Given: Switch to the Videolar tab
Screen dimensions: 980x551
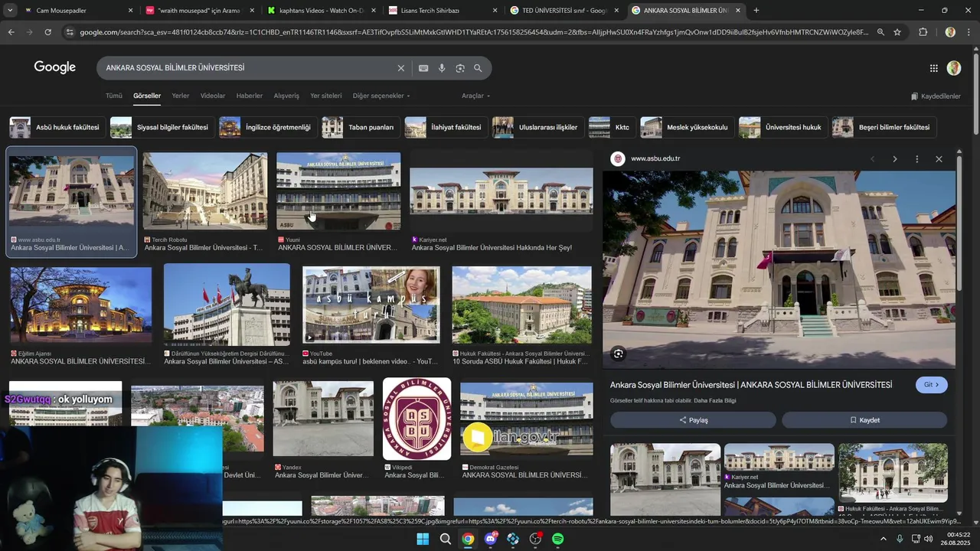Looking at the screenshot, I should tap(213, 96).
